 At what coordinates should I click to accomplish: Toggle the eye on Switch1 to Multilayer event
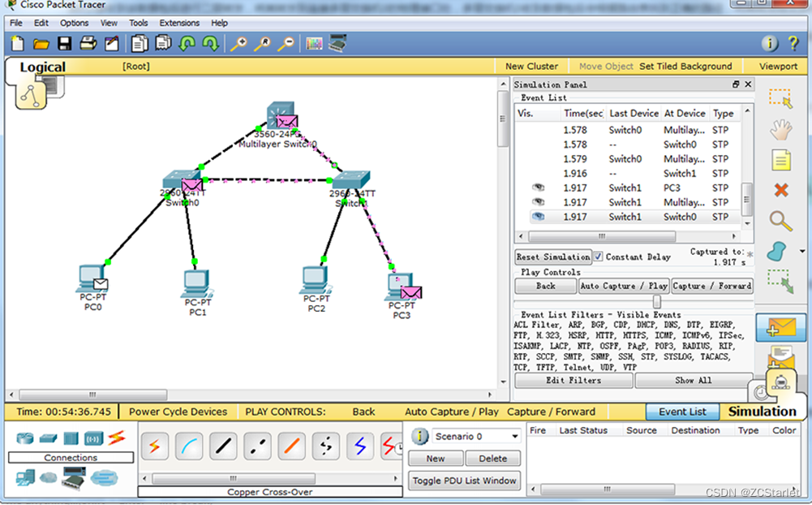539,202
